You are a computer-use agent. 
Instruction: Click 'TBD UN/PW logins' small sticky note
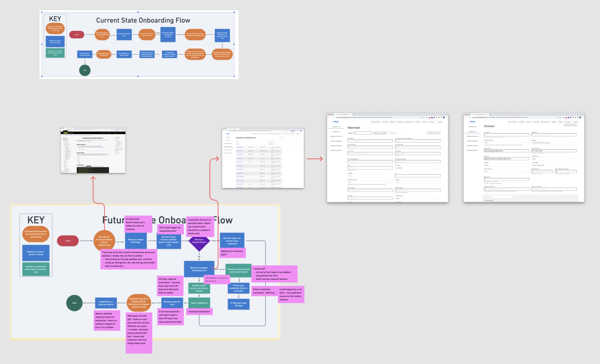coord(217,279)
